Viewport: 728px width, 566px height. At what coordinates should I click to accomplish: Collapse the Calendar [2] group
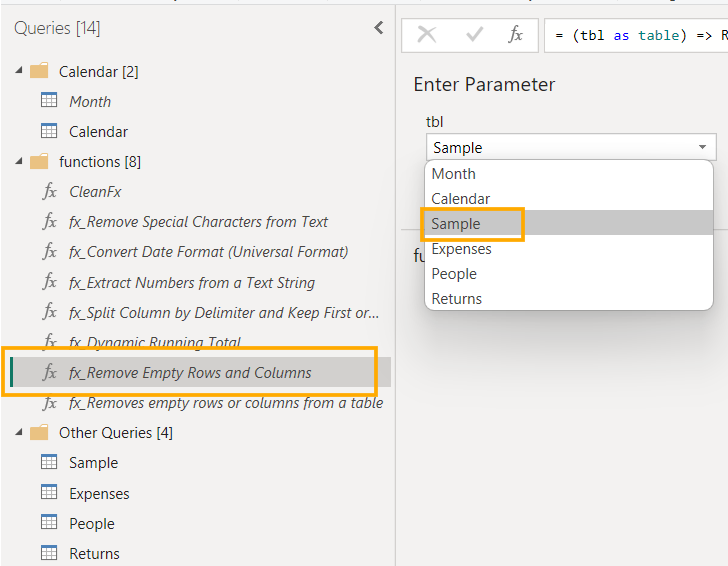[19, 71]
